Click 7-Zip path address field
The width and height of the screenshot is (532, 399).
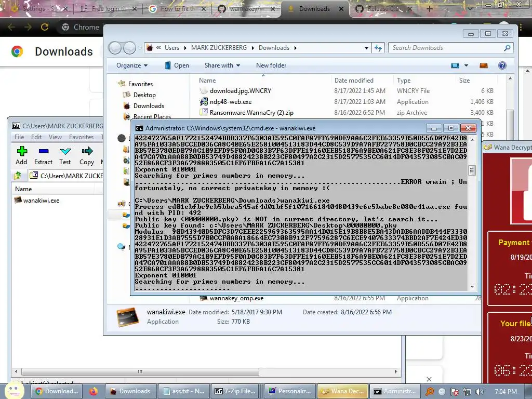point(66,176)
